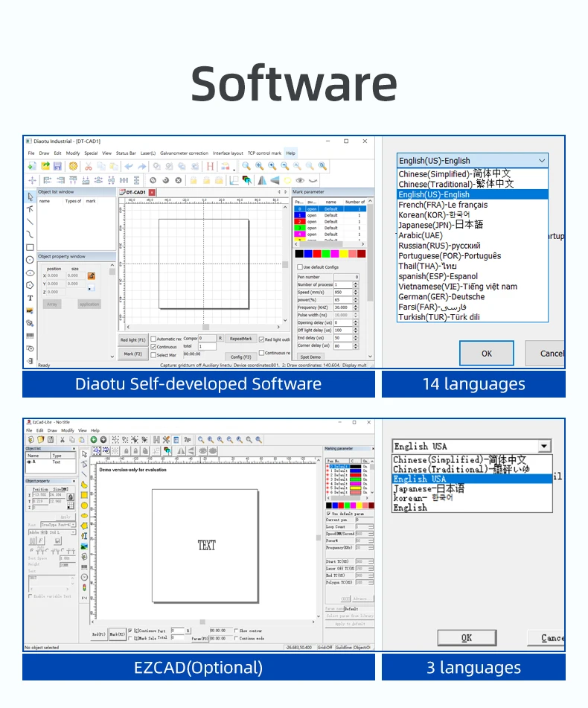This screenshot has width=588, height=708.
Task: Open the Draw menu in Diaotu
Action: (x=44, y=153)
